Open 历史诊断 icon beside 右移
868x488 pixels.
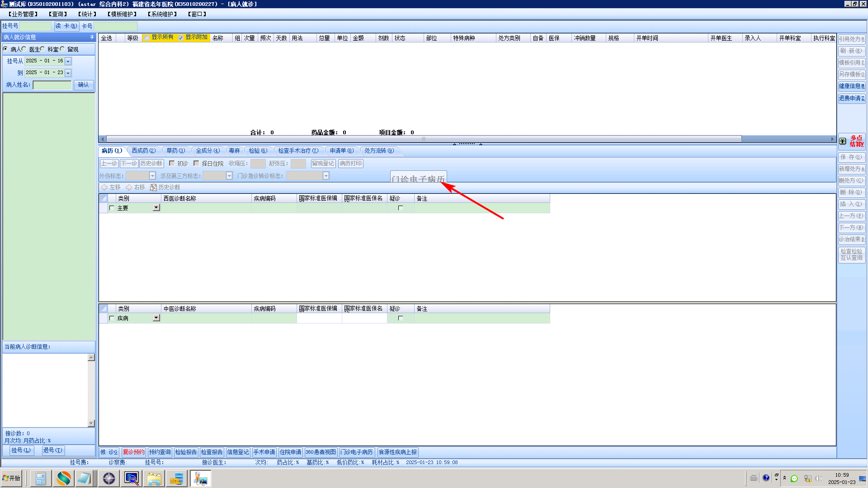(153, 187)
